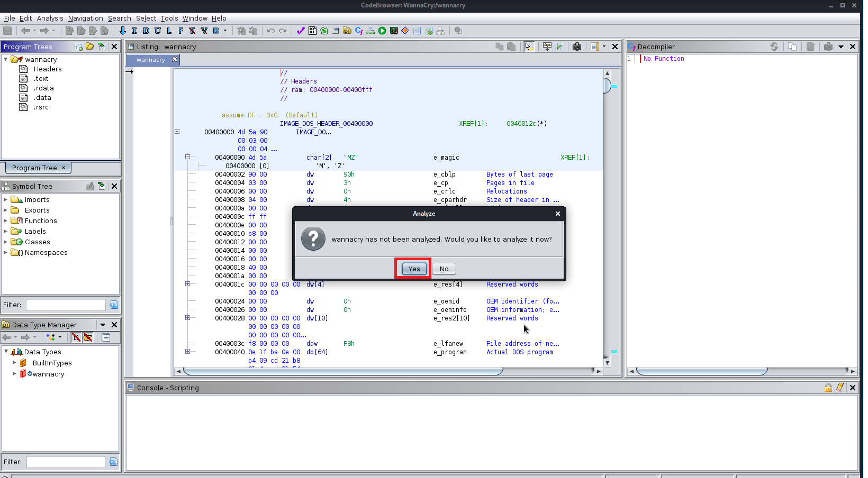Collapse the IMAGE_DOS_HEADER structure in Listing
The image size is (868, 478).
(x=177, y=132)
